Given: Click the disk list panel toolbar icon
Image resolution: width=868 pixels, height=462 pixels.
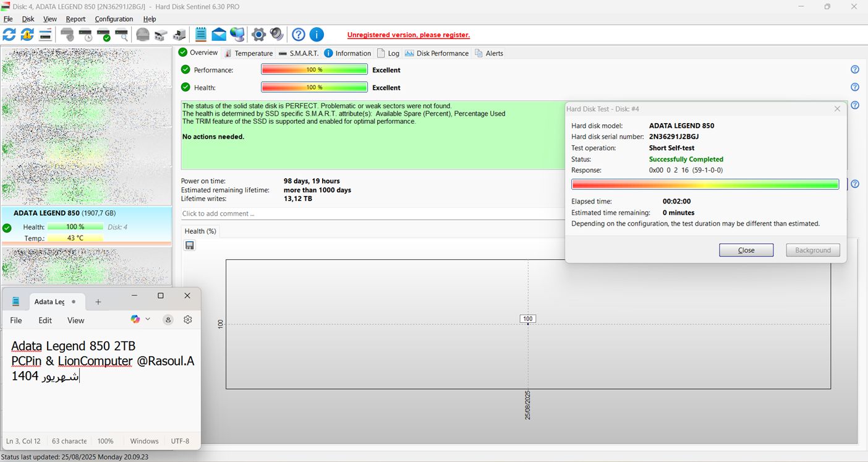Looking at the screenshot, I should coord(46,35).
